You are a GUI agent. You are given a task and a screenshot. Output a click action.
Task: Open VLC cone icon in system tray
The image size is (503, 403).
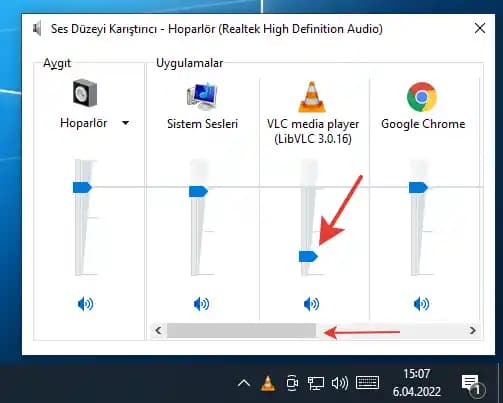click(x=268, y=383)
